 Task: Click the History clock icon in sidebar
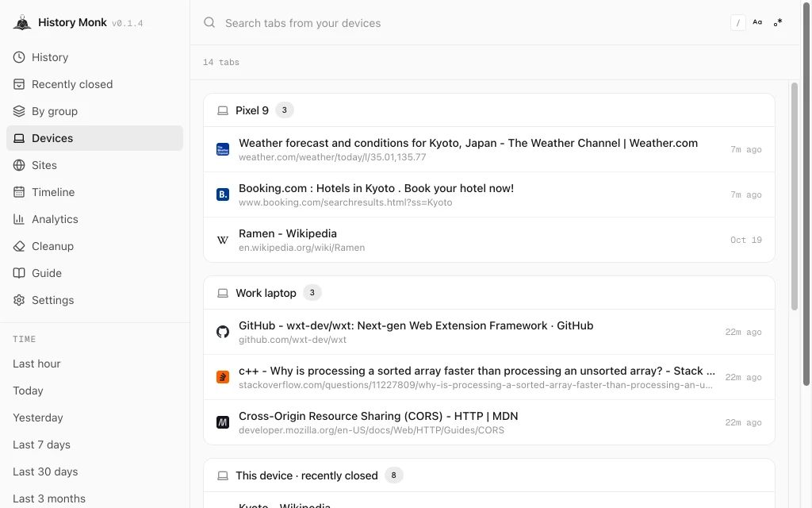tap(19, 57)
